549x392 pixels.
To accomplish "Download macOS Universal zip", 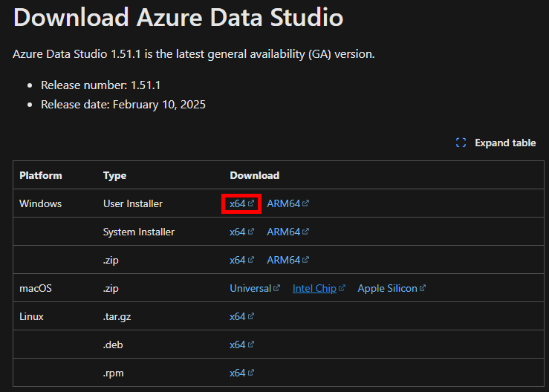I will click(x=255, y=288).
